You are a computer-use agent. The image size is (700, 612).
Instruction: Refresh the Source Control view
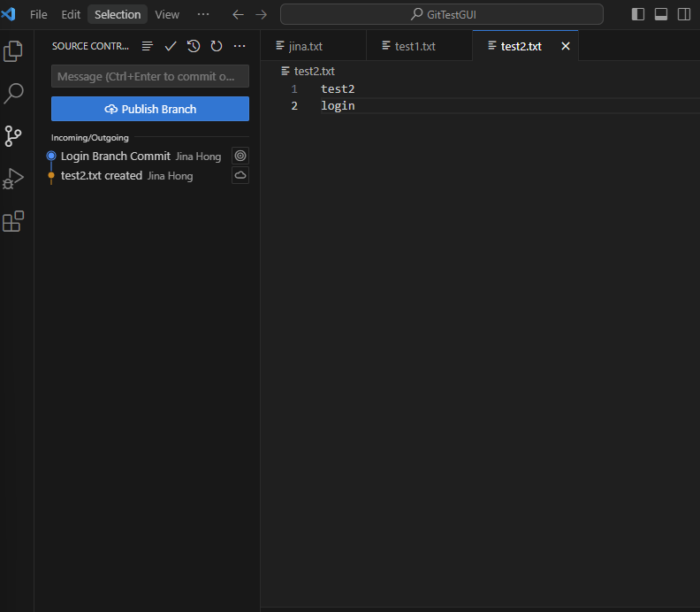[217, 46]
